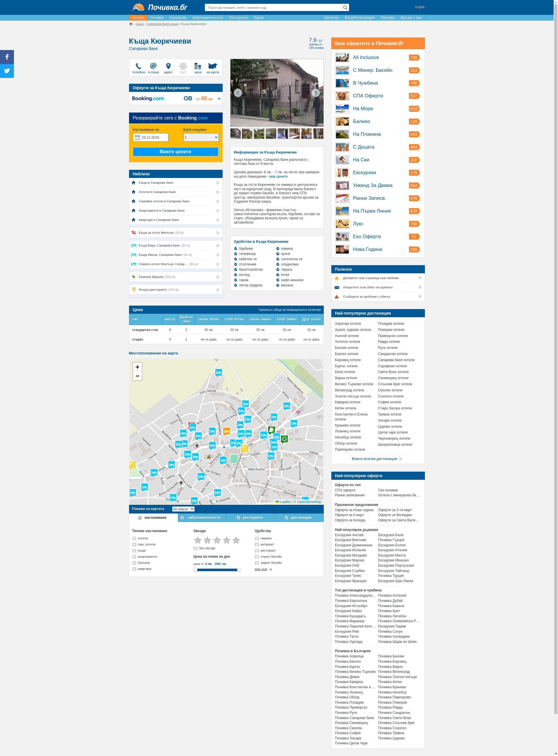Open the prices (цени) coins icon

[198, 66]
